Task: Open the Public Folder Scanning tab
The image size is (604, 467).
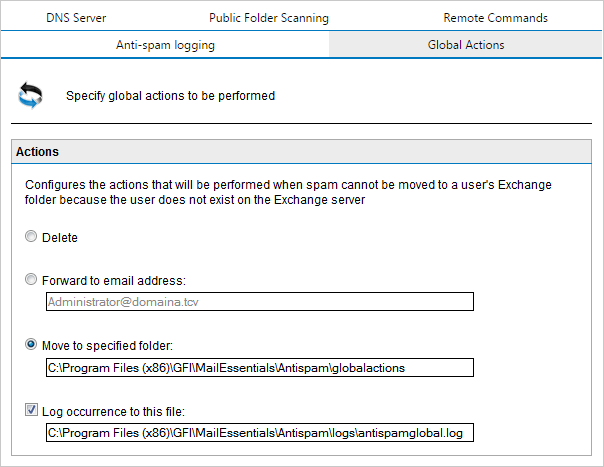Action: point(269,18)
